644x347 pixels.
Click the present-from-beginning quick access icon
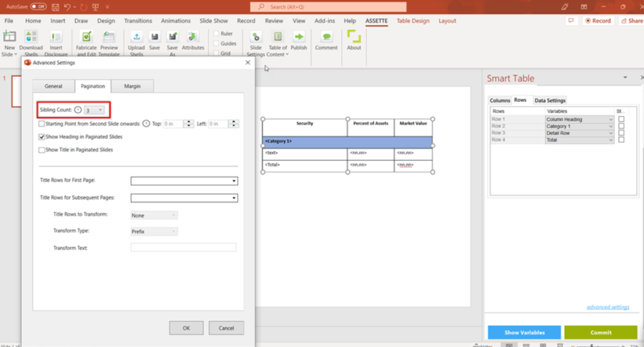pos(96,7)
